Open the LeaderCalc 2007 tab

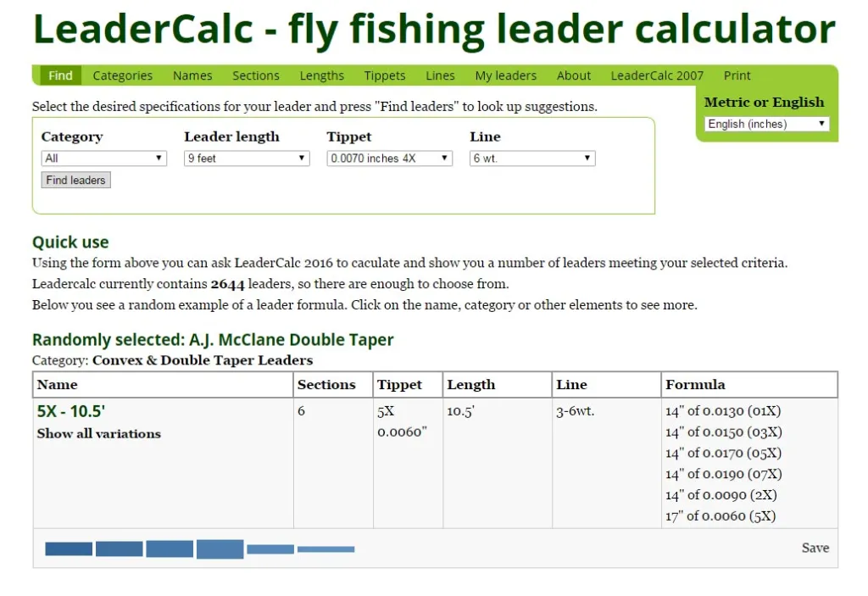pos(657,75)
